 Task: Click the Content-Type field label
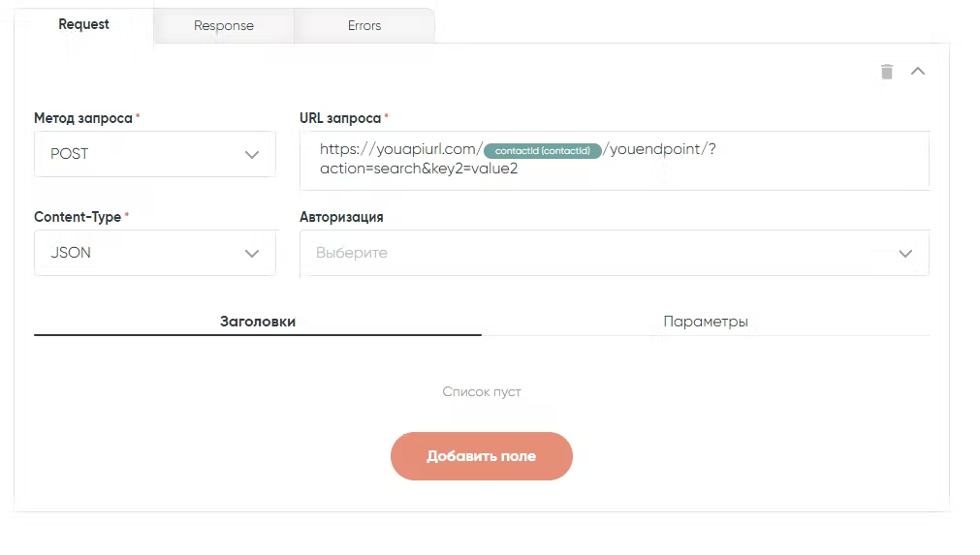pyautogui.click(x=78, y=217)
